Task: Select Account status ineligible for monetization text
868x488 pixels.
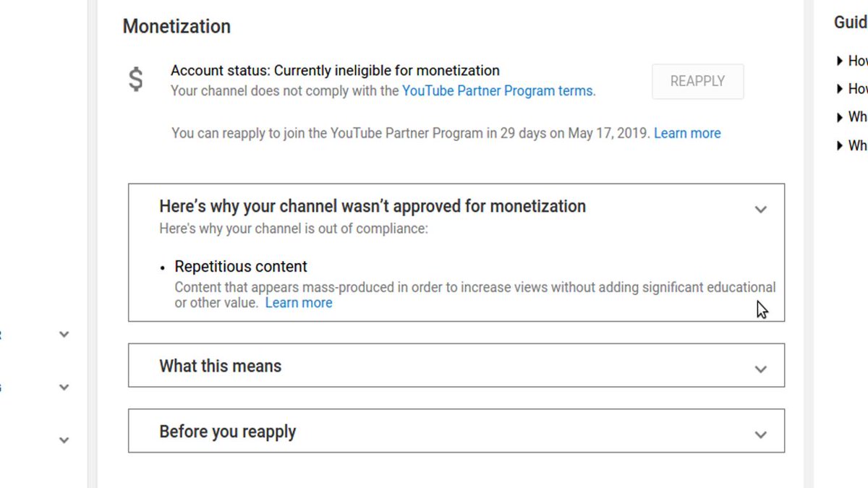Action: pos(335,71)
